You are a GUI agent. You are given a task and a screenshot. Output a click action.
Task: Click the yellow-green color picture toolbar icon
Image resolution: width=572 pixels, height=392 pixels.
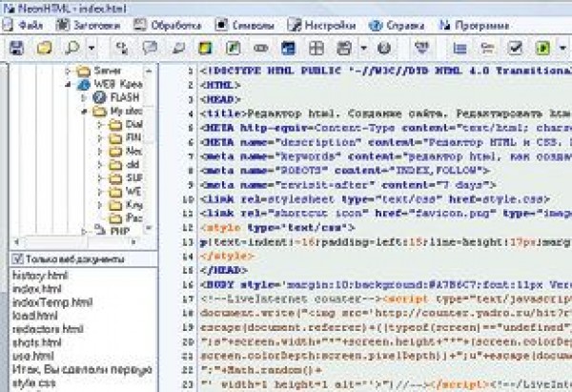[205, 48]
